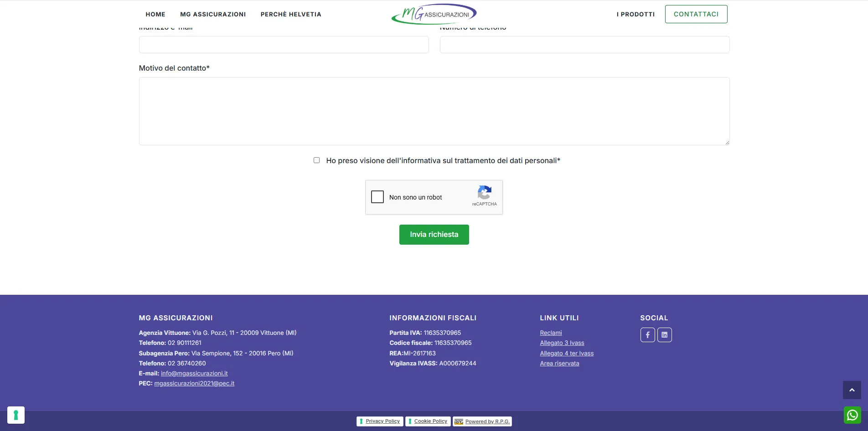Click the scroll-to-top arrow button

tap(852, 390)
